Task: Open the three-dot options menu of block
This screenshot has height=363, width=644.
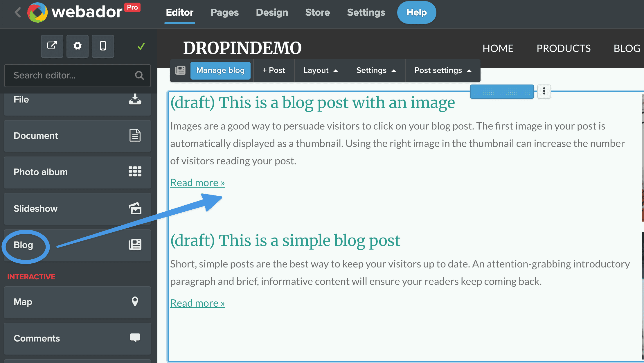Action: (544, 91)
